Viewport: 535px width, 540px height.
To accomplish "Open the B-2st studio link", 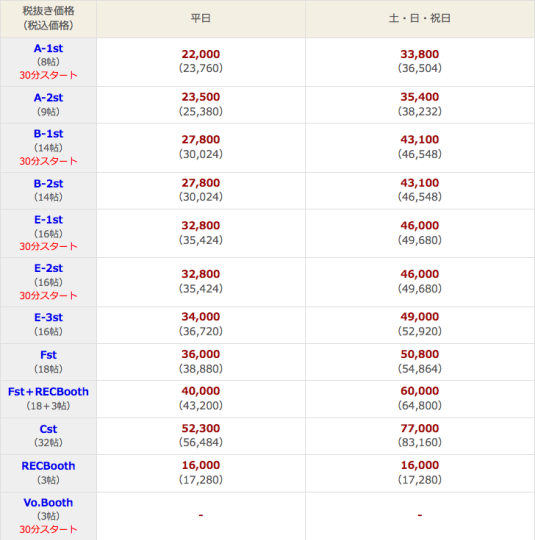I will point(48,184).
